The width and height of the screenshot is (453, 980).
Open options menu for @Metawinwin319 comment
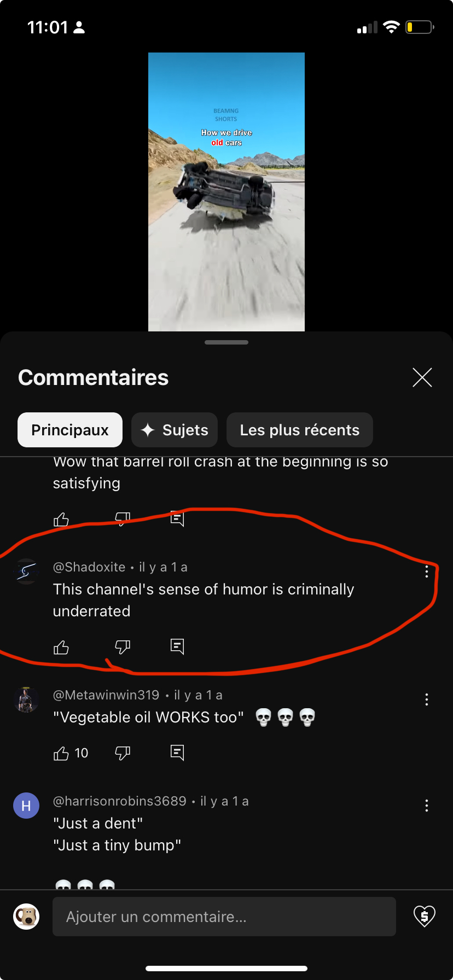coord(427,699)
